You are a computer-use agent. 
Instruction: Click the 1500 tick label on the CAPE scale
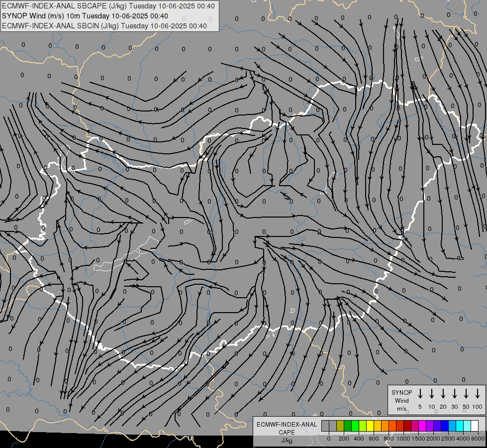coord(418,439)
